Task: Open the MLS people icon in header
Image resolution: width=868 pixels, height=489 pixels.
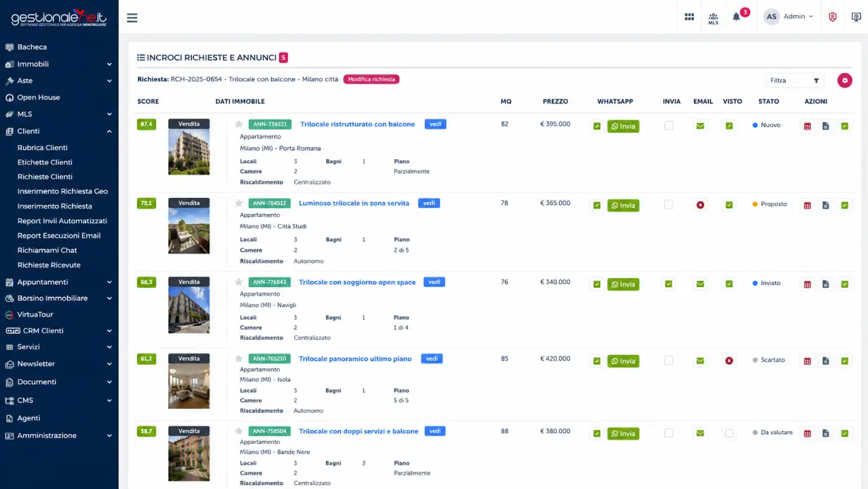Action: pyautogui.click(x=713, y=18)
